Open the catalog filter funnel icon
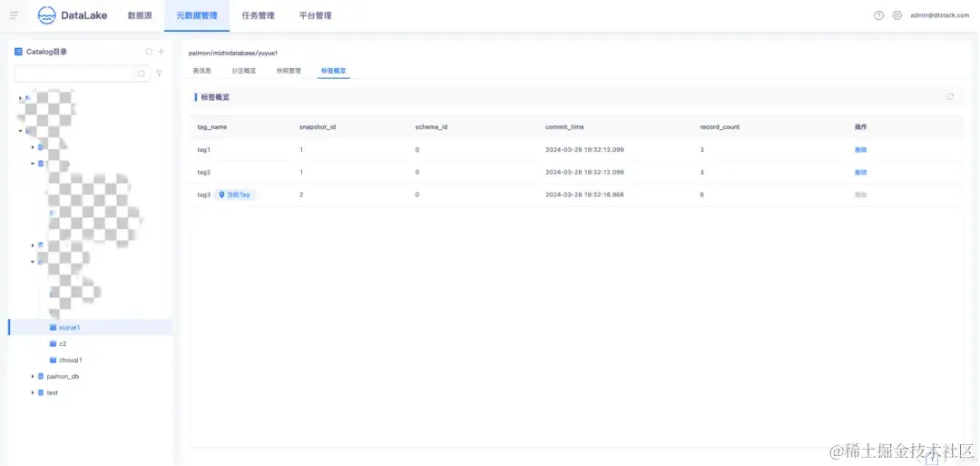This screenshot has height=466, width=980. [160, 74]
